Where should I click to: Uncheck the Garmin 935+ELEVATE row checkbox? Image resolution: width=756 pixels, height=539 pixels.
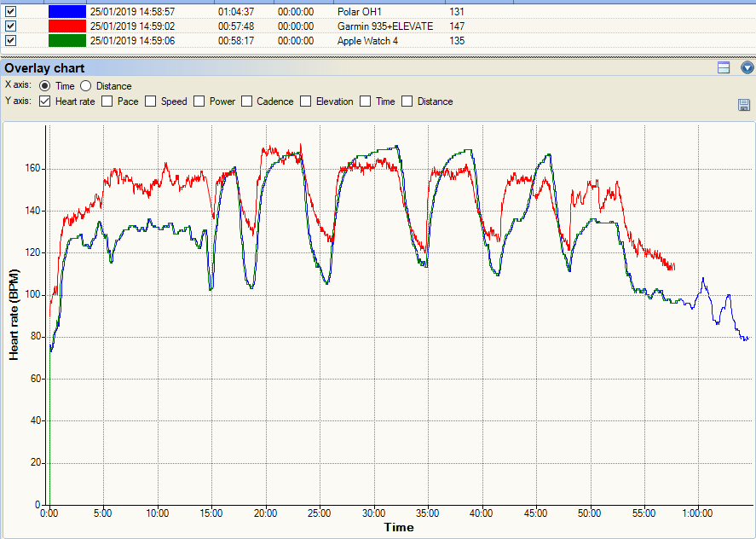pos(10,26)
